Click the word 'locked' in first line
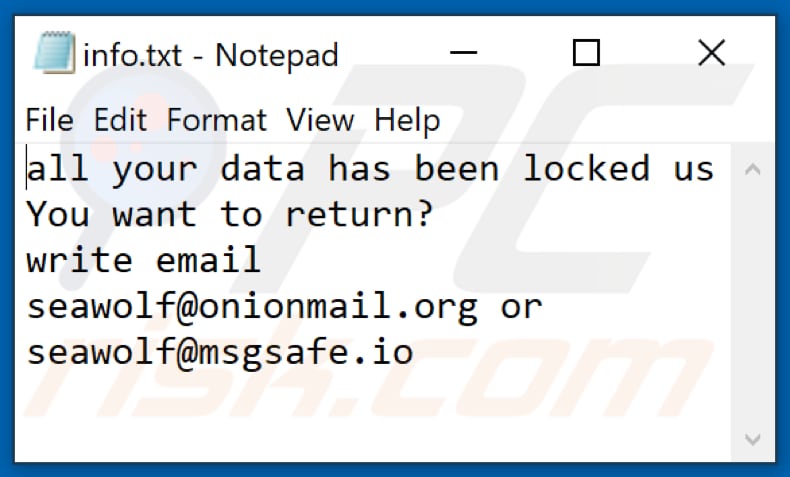 586,168
